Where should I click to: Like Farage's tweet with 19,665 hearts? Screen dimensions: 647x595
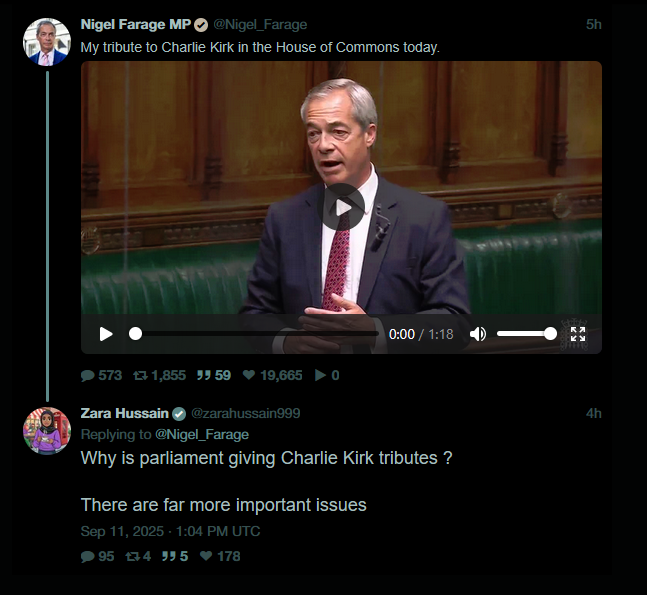[x=248, y=375]
